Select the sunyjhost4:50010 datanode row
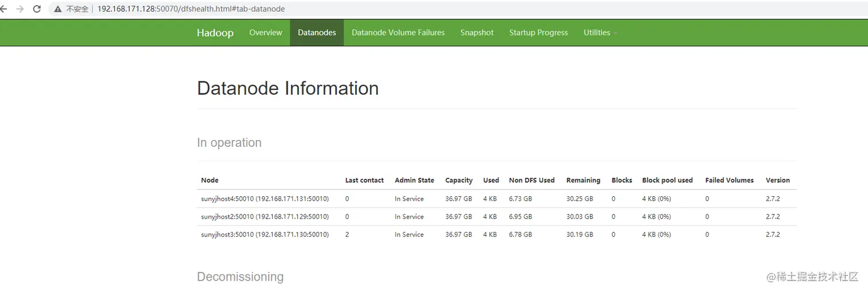Screen dimensions: 868x292 (265, 198)
